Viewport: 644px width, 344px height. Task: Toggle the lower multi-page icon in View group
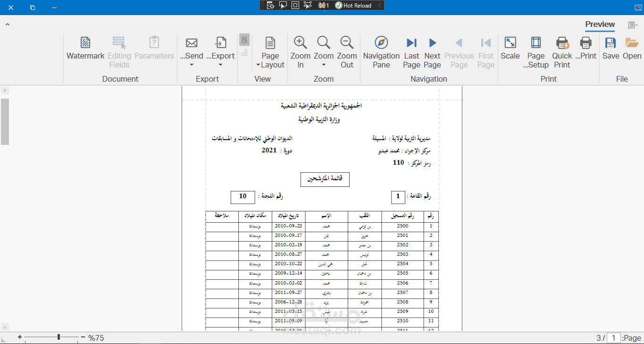pyautogui.click(x=244, y=53)
